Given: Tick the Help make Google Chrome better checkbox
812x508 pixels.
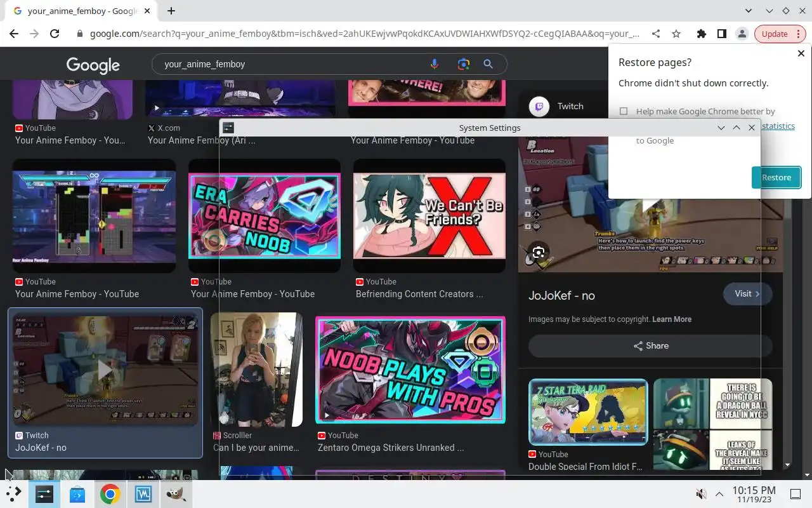Looking at the screenshot, I should pos(624,111).
